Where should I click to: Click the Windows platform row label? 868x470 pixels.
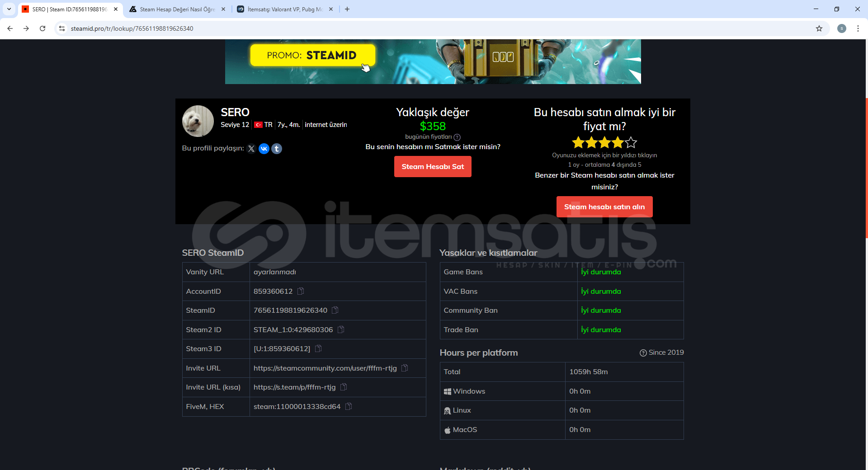[464, 391]
